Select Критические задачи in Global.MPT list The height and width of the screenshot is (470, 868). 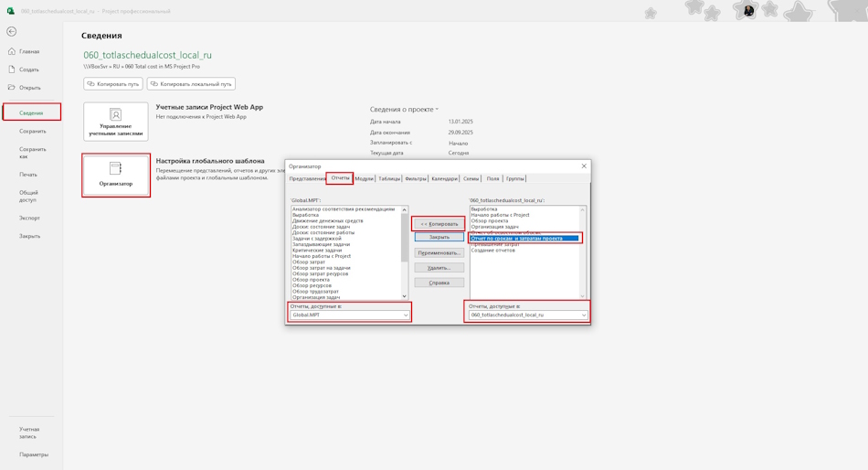click(317, 250)
